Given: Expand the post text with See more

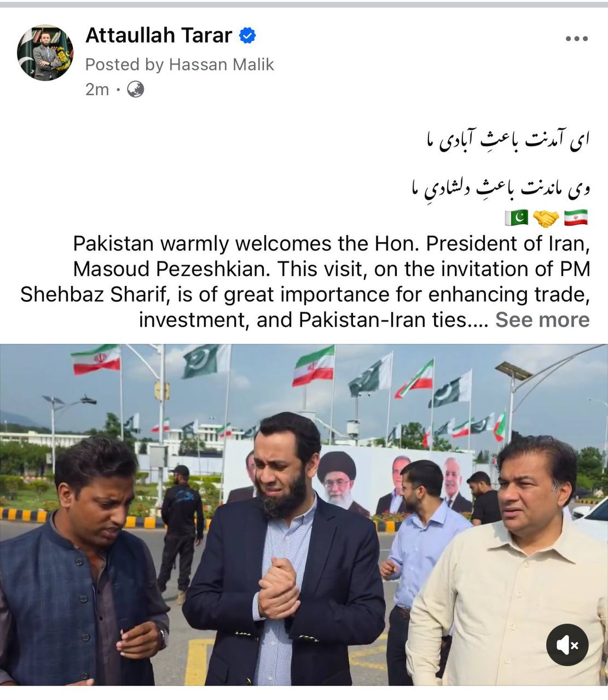Looking at the screenshot, I should 542,319.
